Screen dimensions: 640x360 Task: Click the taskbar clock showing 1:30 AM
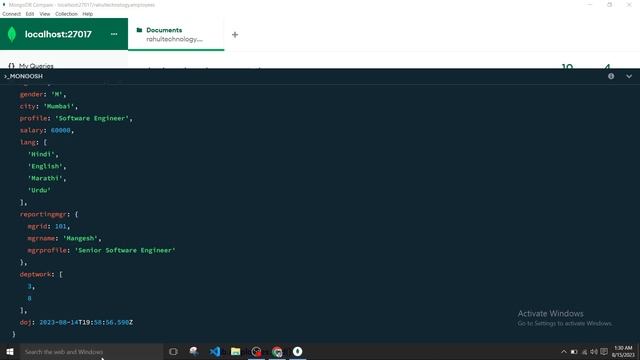pos(623,351)
